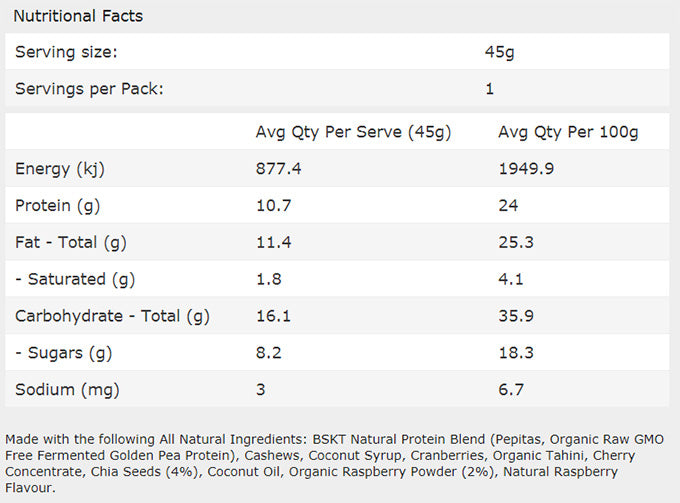This screenshot has height=503, width=680.
Task: Click the 35.9 carbohydrate per 100g value
Action: 514,316
